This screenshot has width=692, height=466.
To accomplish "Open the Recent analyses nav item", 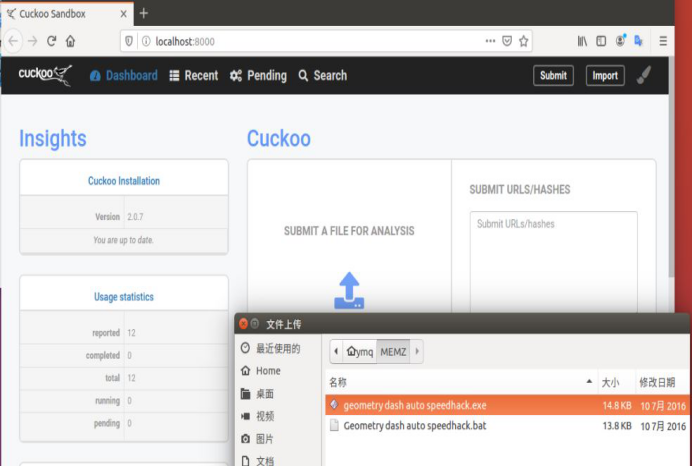I will click(194, 75).
